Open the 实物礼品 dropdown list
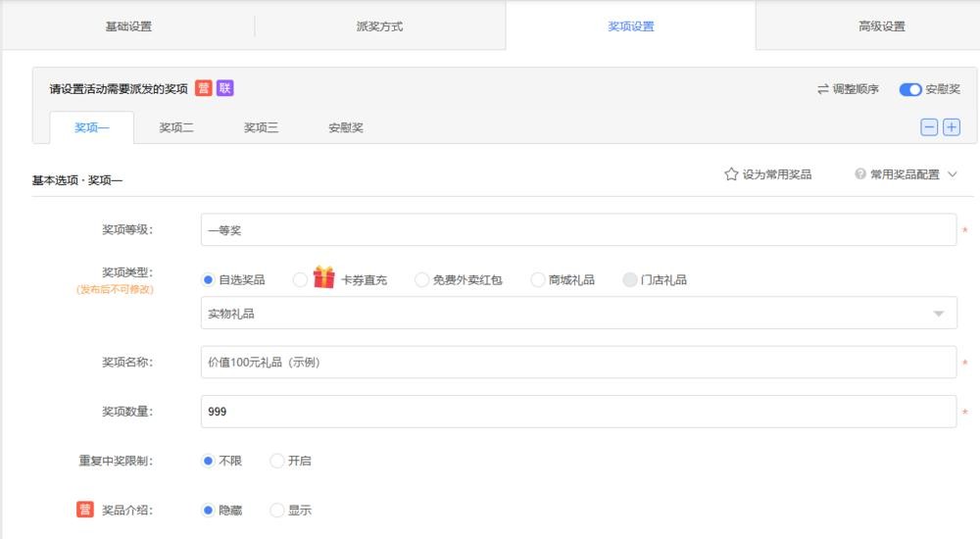 click(x=578, y=314)
